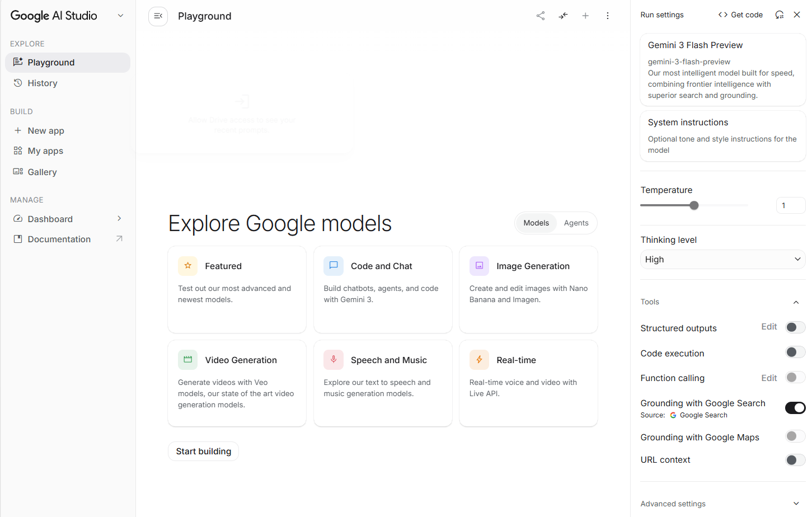Click the Google AI Studio logo text

click(x=54, y=16)
